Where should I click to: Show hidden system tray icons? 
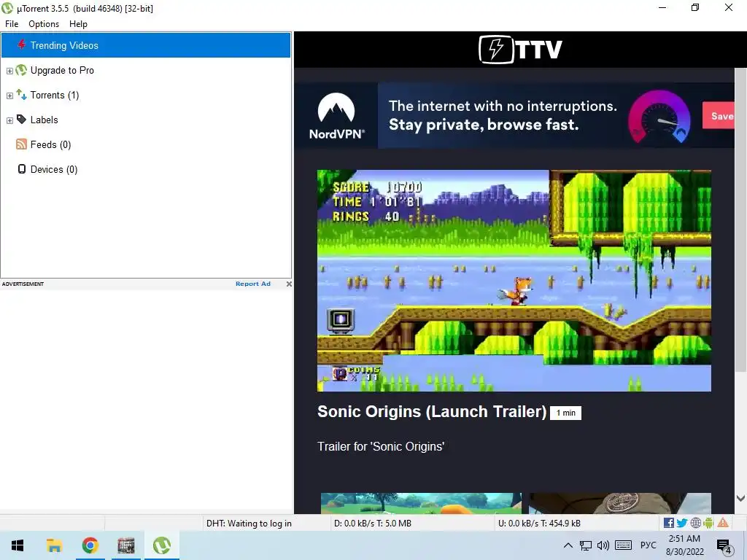click(x=568, y=545)
